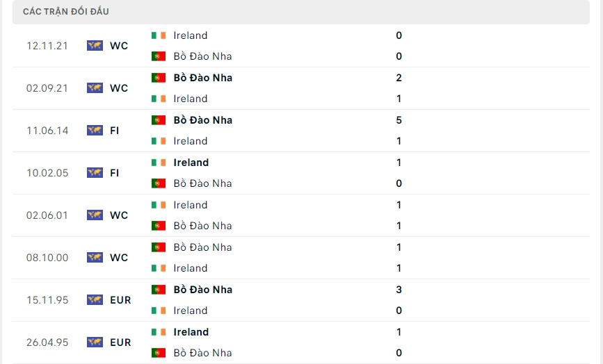Click Ireland flag in 10.02.05 match

[159, 163]
